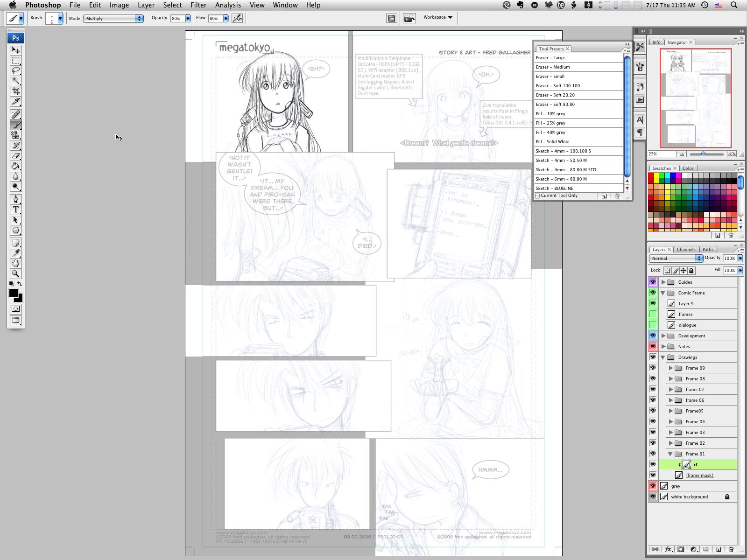Switch to the Channels tab
Viewport: 747px width, 560px height.
pos(685,250)
